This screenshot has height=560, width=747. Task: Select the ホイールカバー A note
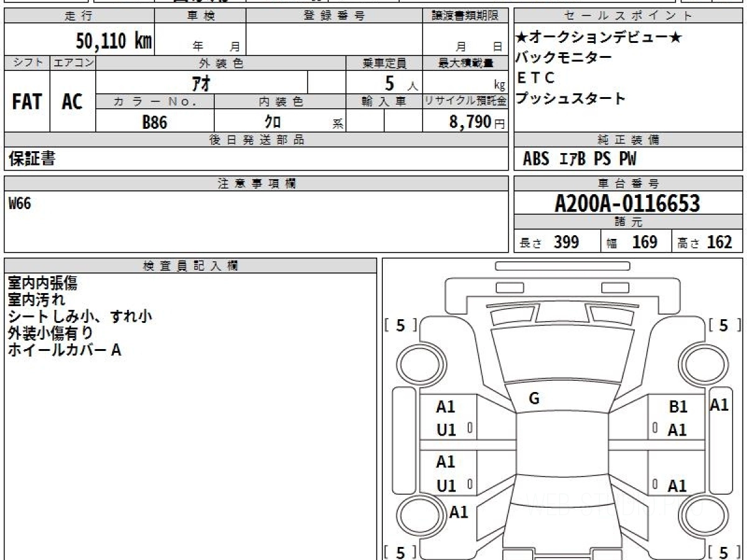(x=64, y=350)
